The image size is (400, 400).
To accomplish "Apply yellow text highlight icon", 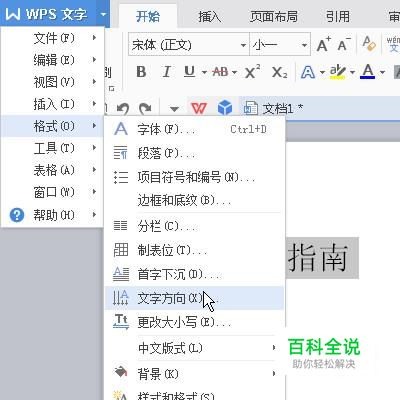I will click(338, 72).
